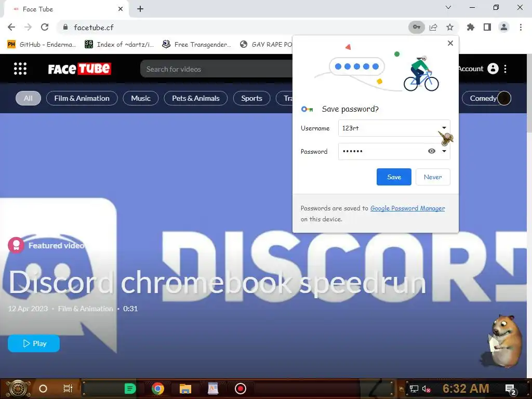The image size is (532, 399).
Task: Open the notification center icon
Action: pos(511,390)
